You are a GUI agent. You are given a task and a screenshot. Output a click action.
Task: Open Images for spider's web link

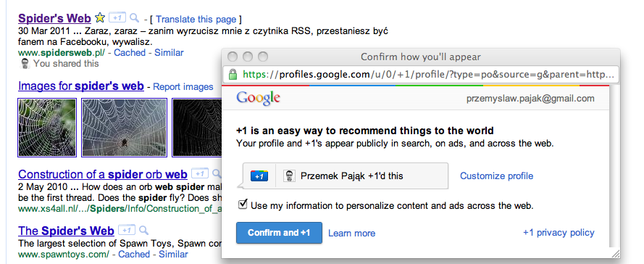(81, 86)
